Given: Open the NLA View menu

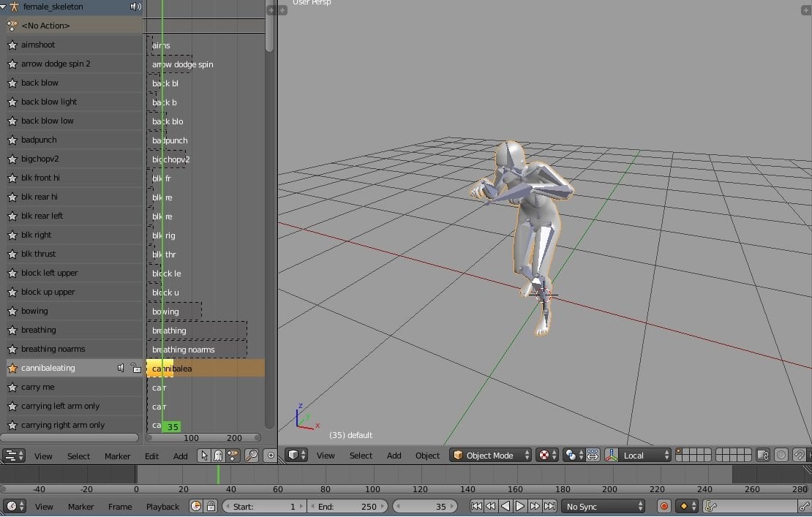Looking at the screenshot, I should (43, 456).
